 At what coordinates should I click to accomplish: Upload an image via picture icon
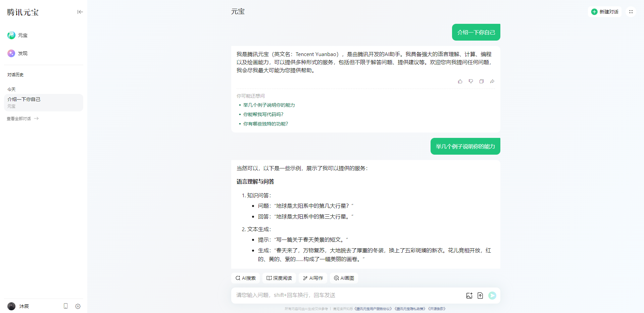coord(469,296)
